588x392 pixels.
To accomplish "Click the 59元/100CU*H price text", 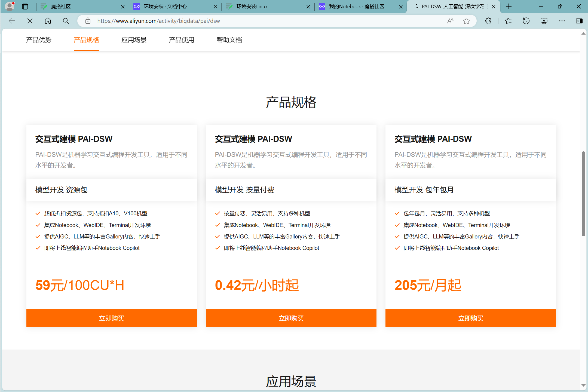I will click(80, 285).
